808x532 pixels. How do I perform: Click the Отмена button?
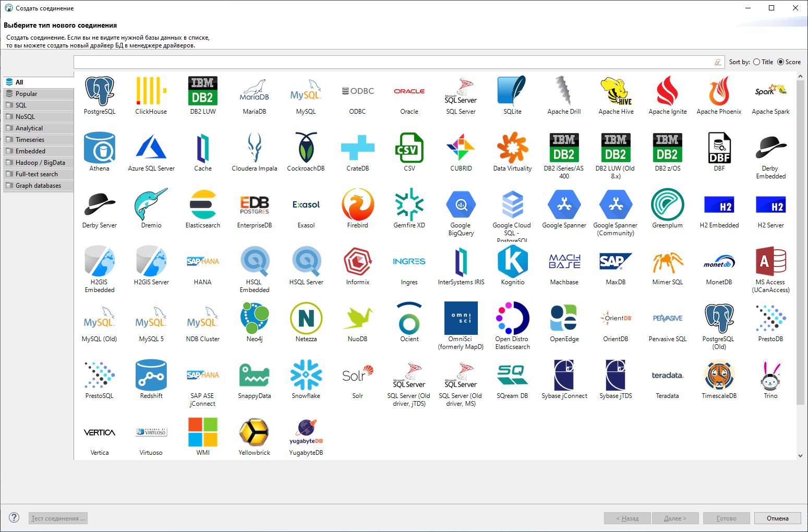(778, 518)
